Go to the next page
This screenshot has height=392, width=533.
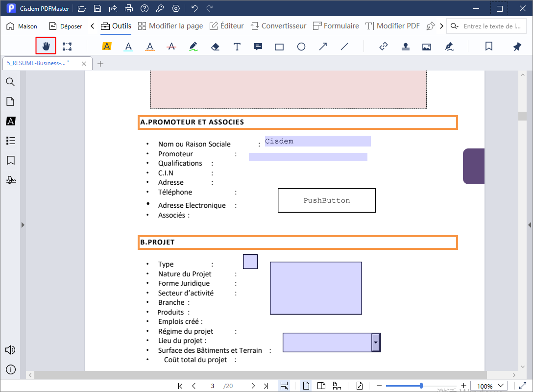point(253,386)
